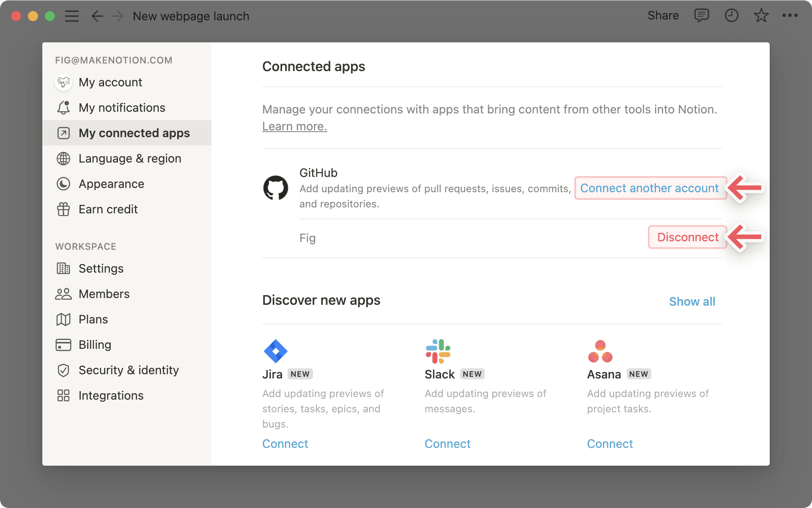Click the Asana app logo
This screenshot has width=812, height=508.
pyautogui.click(x=600, y=351)
